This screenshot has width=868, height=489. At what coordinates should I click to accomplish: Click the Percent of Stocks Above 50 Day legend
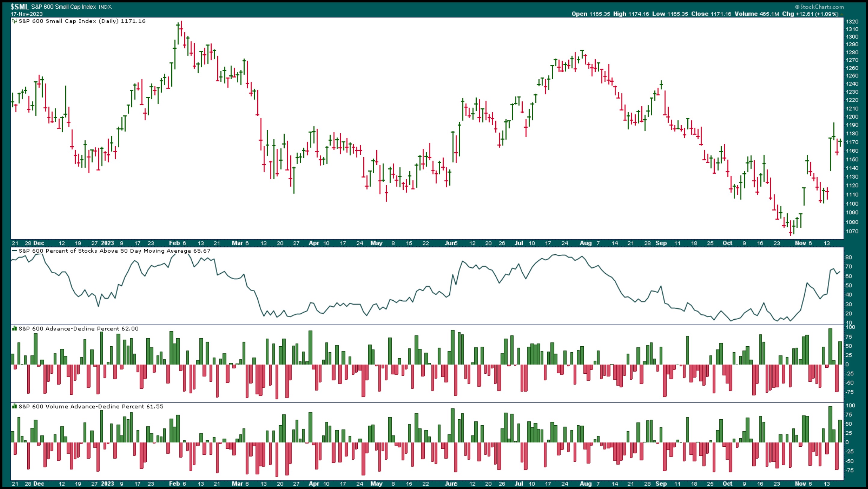tap(114, 251)
